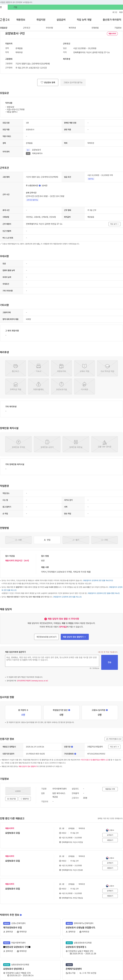Click info icon beside 인증기관
123x980 pixels.
[x=72, y=747]
